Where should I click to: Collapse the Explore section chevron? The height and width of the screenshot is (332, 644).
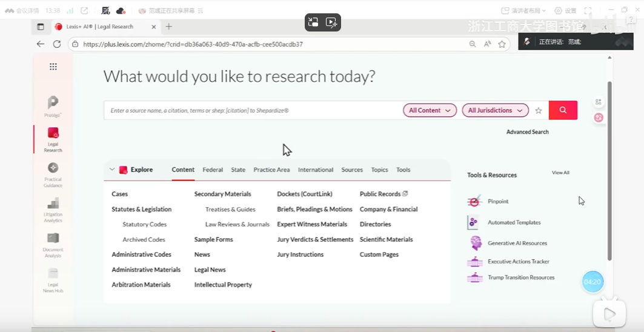point(112,170)
